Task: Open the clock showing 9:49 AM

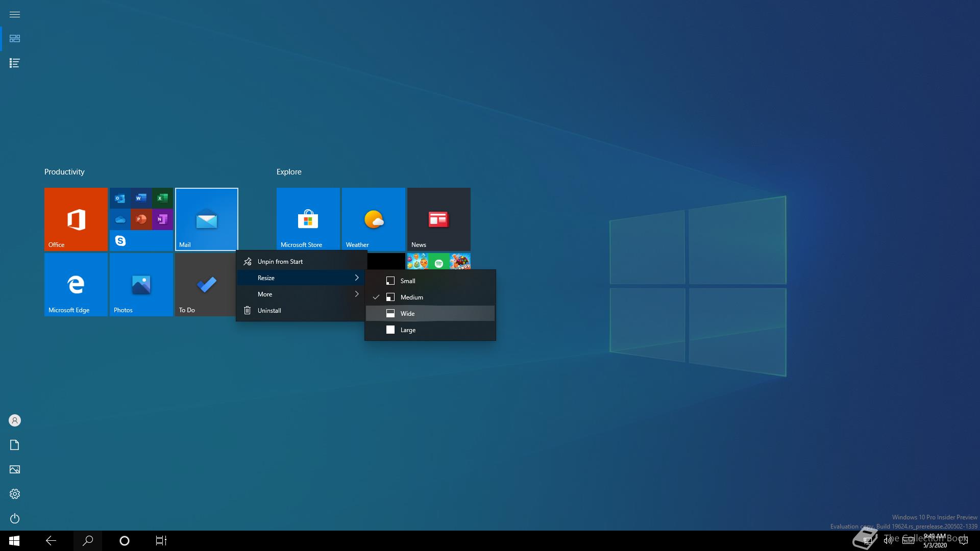Action: click(935, 541)
